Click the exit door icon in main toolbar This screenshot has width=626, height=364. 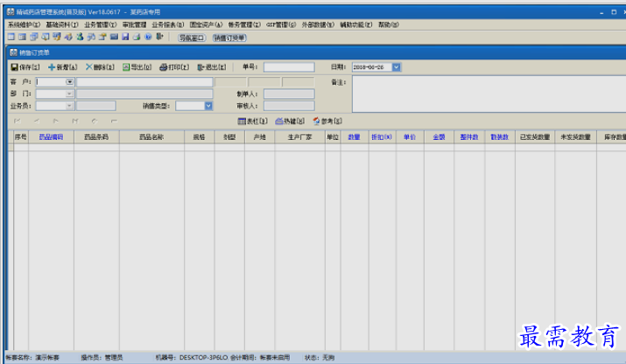[159, 37]
